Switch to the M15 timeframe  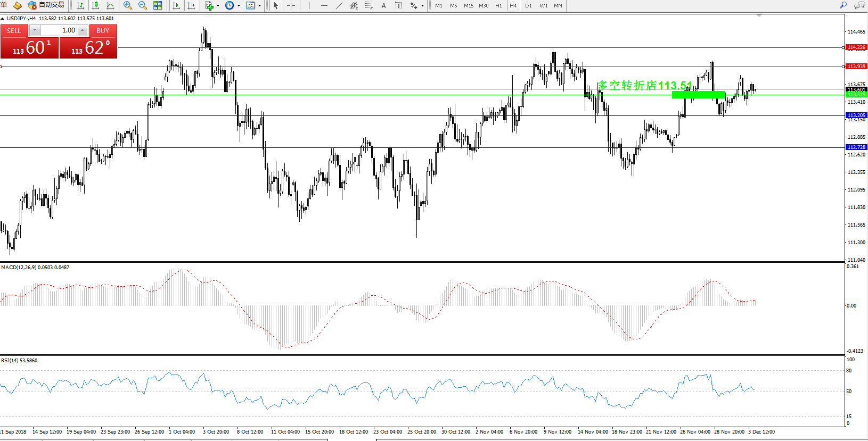[469, 5]
